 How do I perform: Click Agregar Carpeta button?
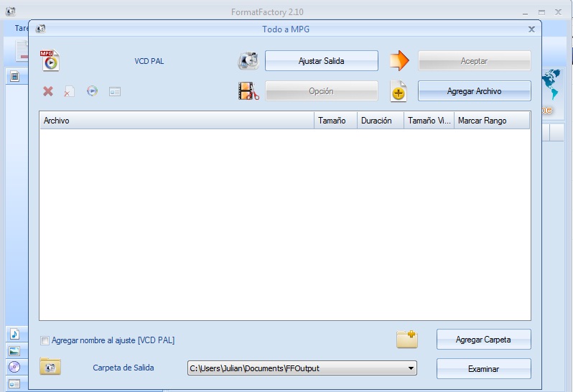pyautogui.click(x=484, y=340)
